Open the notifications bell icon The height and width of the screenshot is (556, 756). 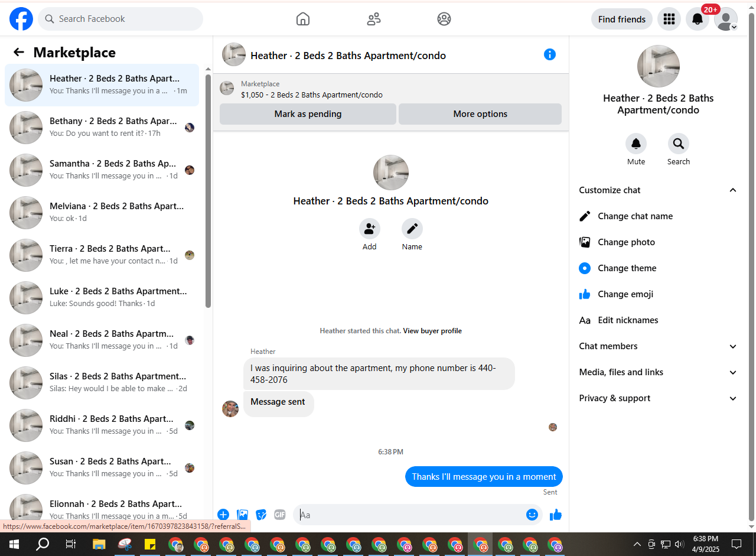[x=698, y=19]
